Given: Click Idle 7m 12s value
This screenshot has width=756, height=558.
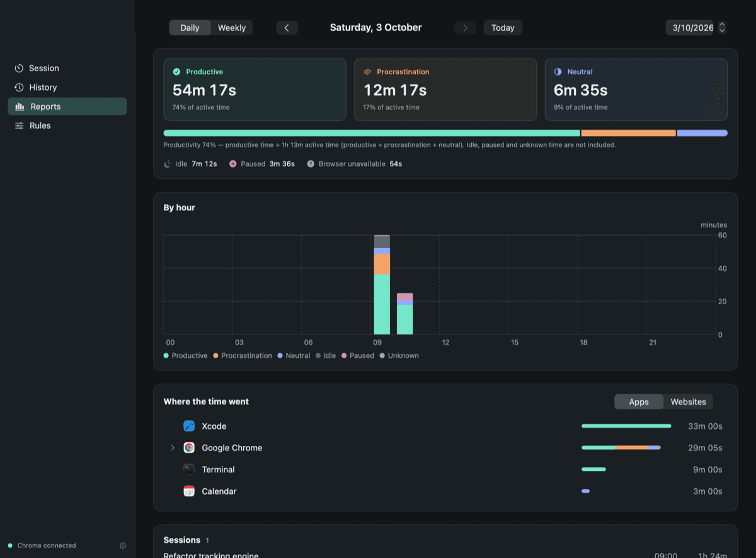Looking at the screenshot, I should 204,164.
